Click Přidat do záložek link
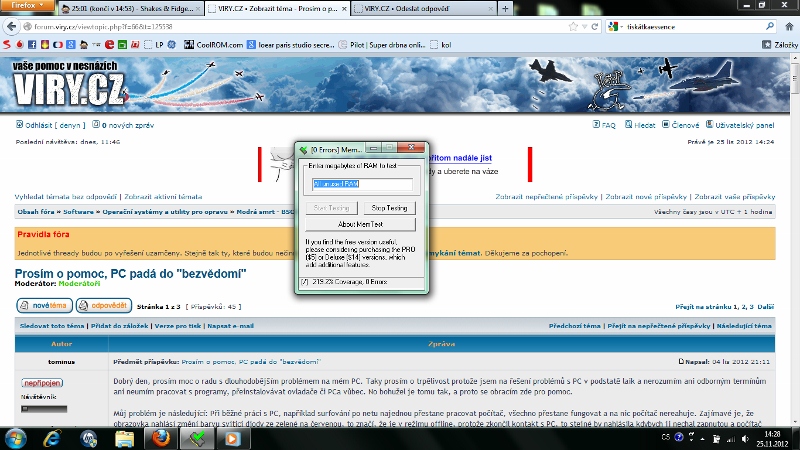 pos(119,326)
